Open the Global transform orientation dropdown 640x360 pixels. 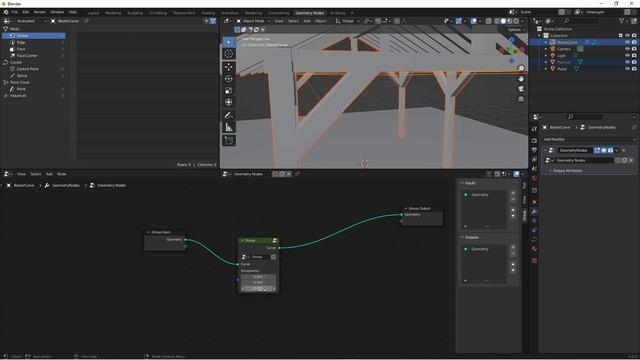click(x=348, y=21)
